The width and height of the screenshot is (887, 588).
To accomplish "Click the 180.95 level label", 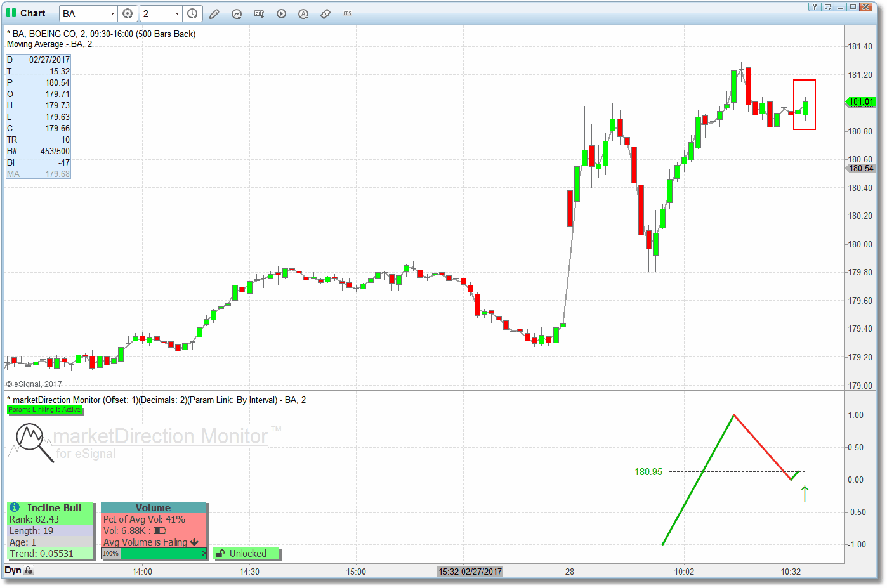I will 648,472.
